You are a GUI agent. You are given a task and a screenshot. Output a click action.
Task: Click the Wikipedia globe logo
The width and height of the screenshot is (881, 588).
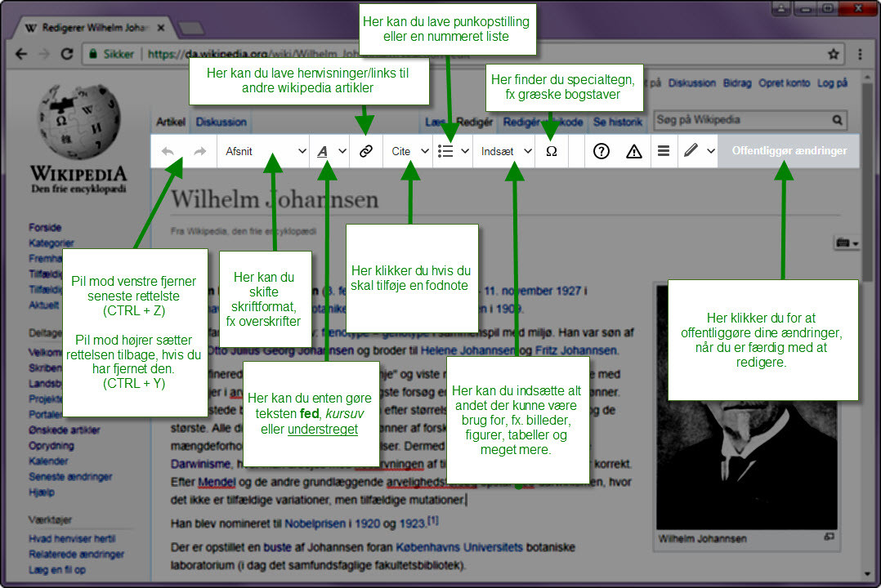pyautogui.click(x=78, y=122)
